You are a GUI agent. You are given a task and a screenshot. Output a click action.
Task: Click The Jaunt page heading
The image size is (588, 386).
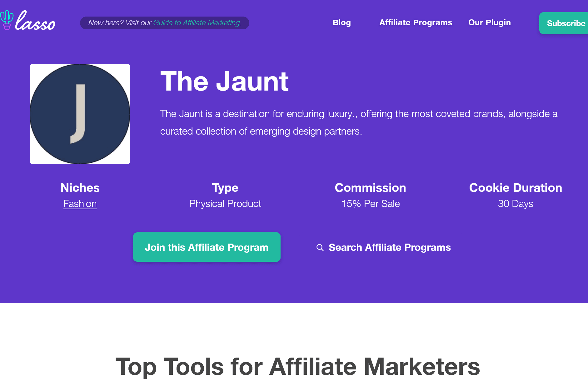click(x=224, y=82)
